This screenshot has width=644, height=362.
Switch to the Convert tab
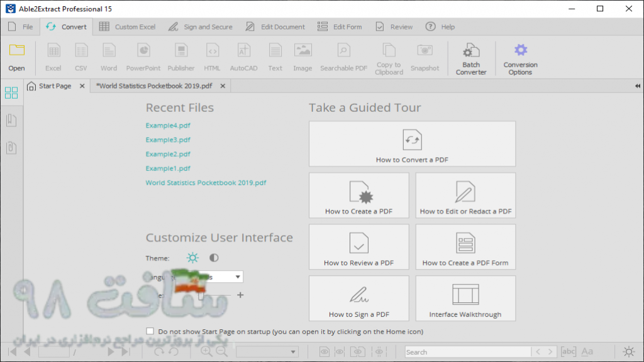[x=67, y=26]
